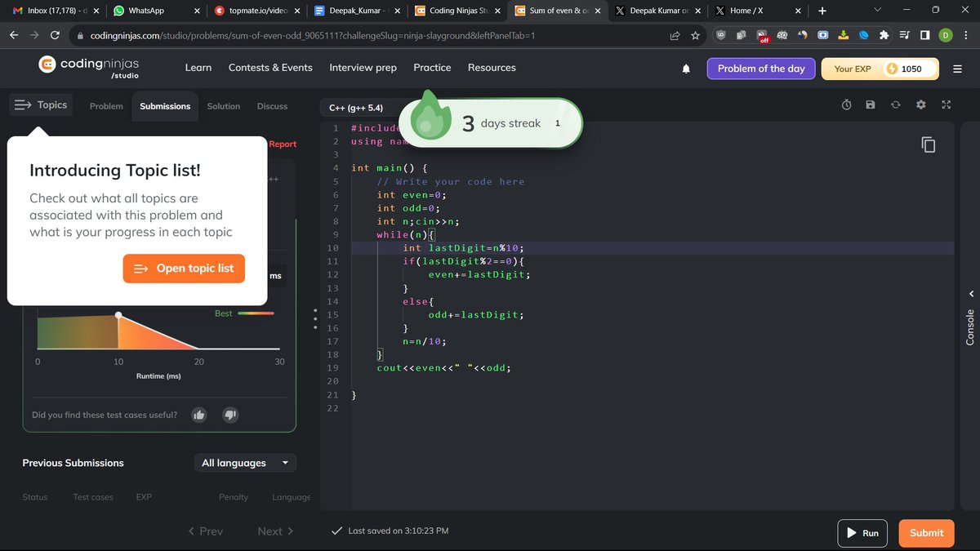Bookmark this page with the star icon
This screenshot has height=551, width=980.
695,36
